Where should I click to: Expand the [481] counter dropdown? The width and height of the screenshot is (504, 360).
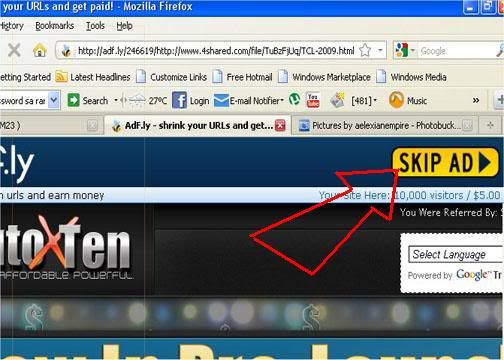pyautogui.click(x=375, y=100)
